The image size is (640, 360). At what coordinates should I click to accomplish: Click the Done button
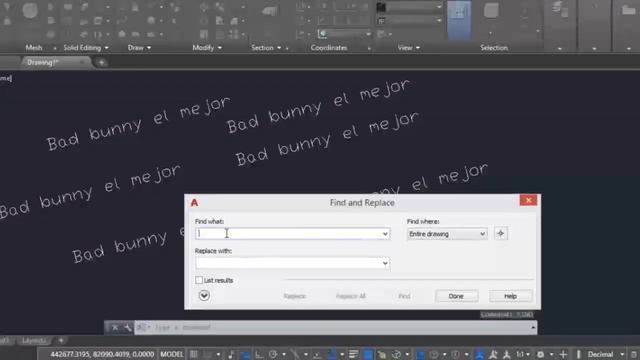[456, 296]
